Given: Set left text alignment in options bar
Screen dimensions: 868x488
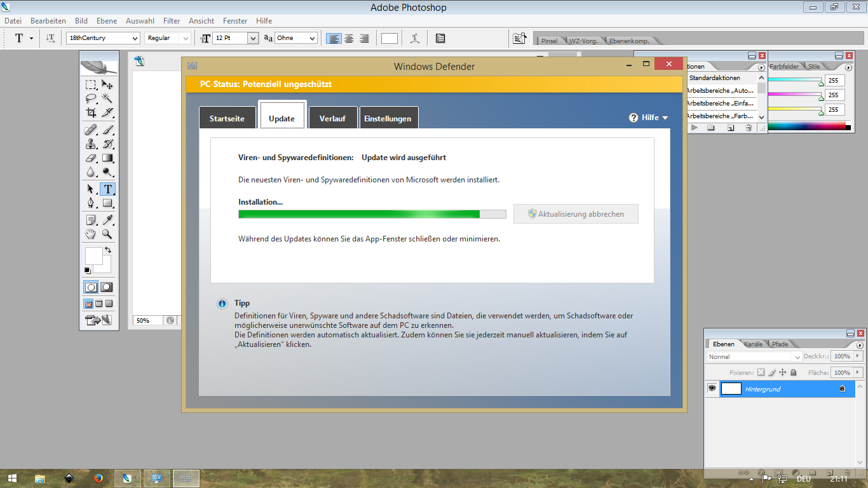Looking at the screenshot, I should pyautogui.click(x=333, y=38).
